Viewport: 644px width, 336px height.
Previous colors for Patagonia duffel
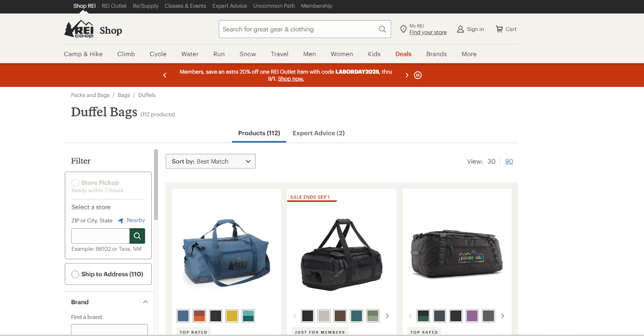tap(410, 316)
